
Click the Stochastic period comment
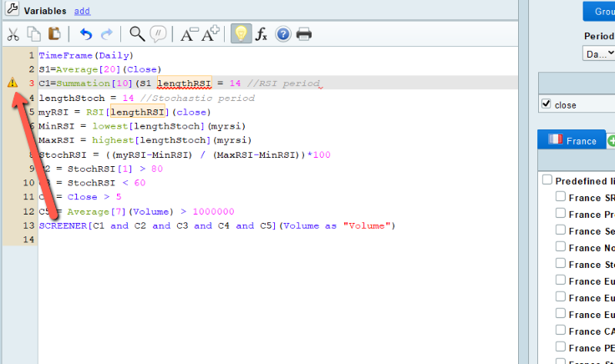click(197, 98)
